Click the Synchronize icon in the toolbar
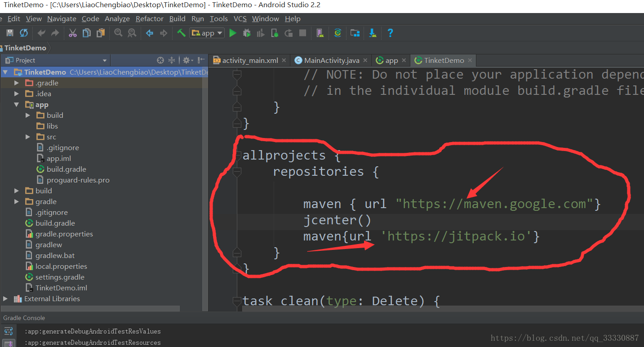 tap(24, 33)
